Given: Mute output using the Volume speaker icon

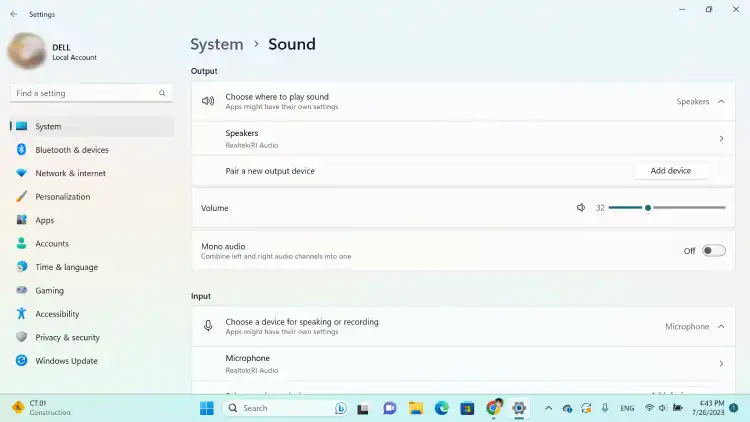Looking at the screenshot, I should coord(581,208).
